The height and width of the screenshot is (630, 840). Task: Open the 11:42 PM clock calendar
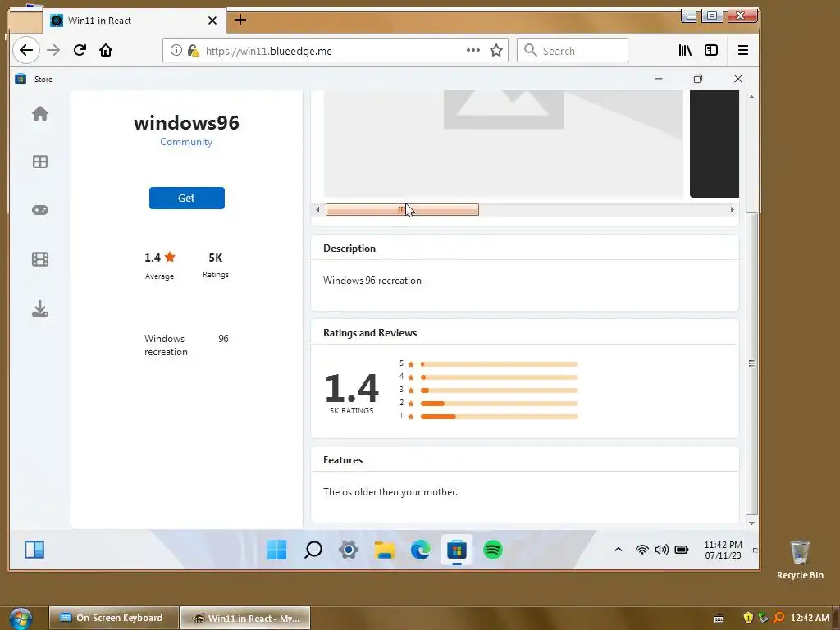pyautogui.click(x=724, y=550)
